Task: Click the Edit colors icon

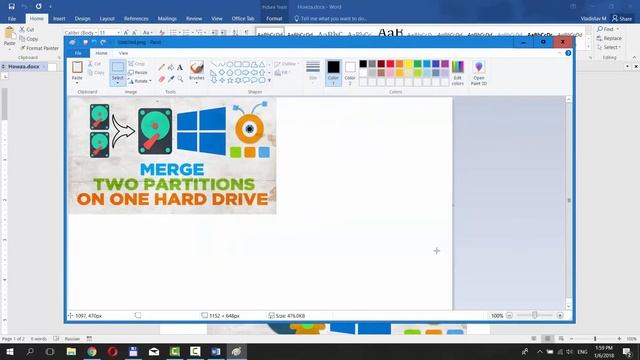Action: coord(458,73)
